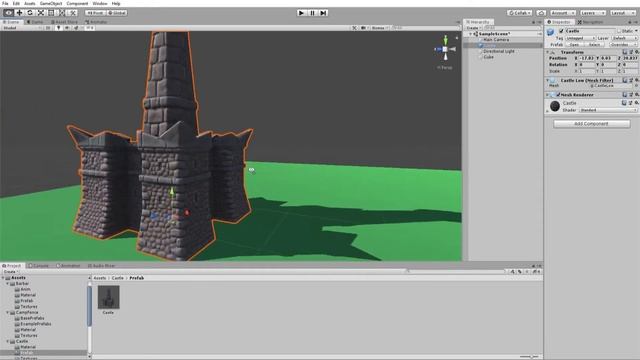Image resolution: width=640 pixels, height=360 pixels.
Task: Click the prefab Select button
Action: click(595, 44)
